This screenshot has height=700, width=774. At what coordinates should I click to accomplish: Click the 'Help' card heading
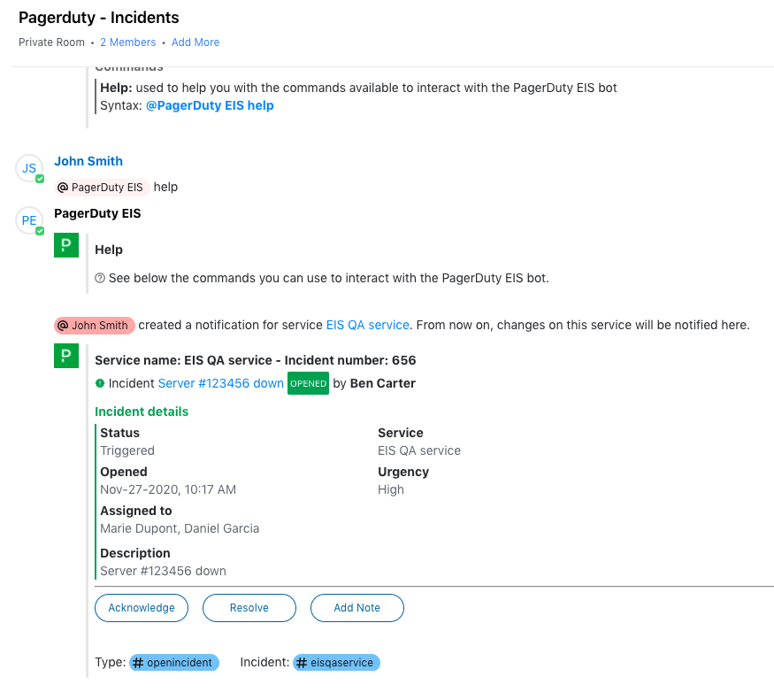109,250
